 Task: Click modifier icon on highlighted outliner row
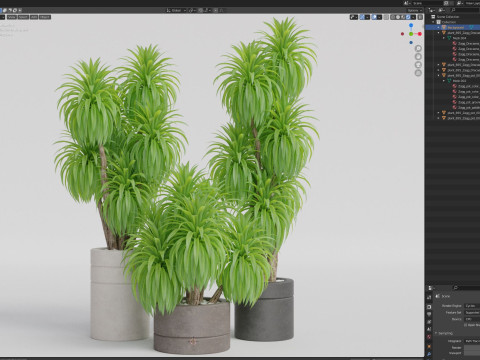click(x=471, y=27)
